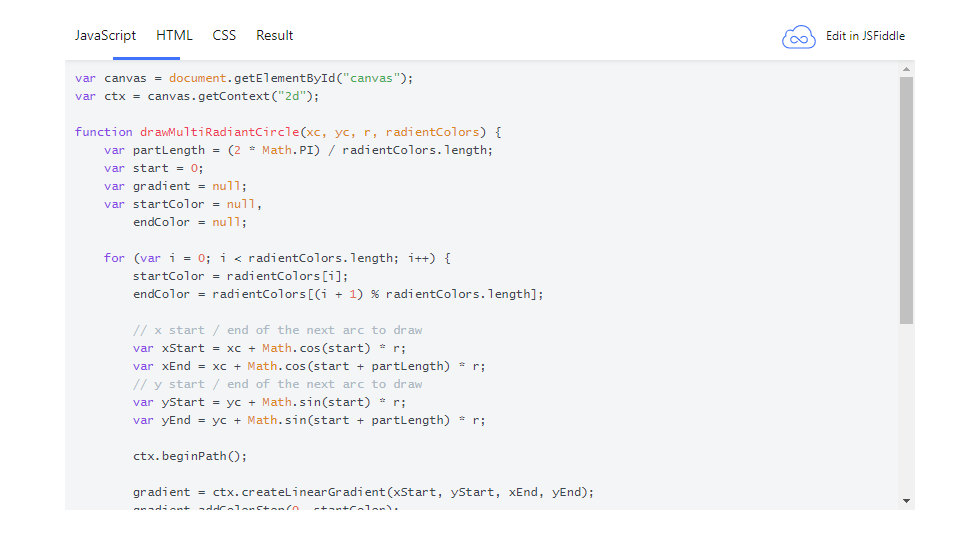980x536 pixels.
Task: Click the scrollbar up arrow
Action: tap(906, 69)
